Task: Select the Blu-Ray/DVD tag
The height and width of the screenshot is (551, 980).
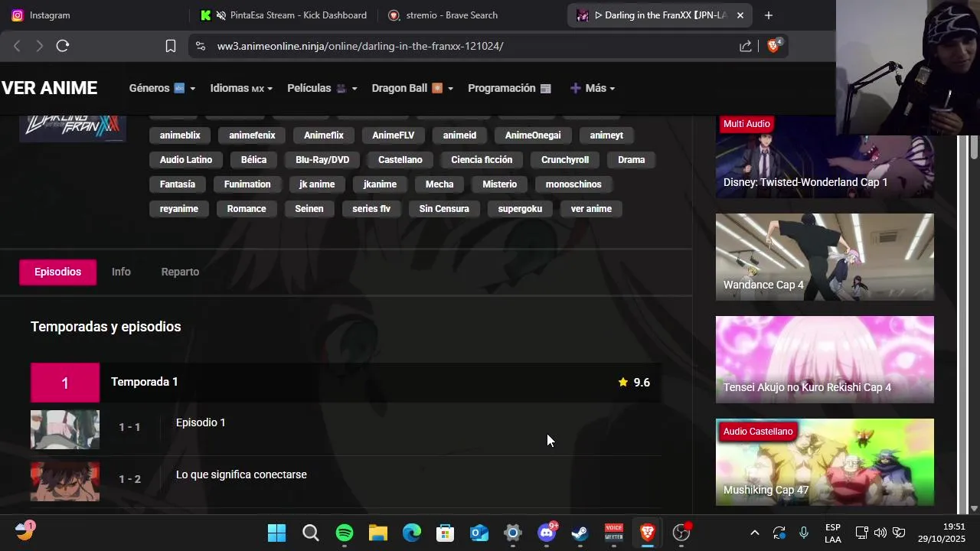Action: [322, 160]
